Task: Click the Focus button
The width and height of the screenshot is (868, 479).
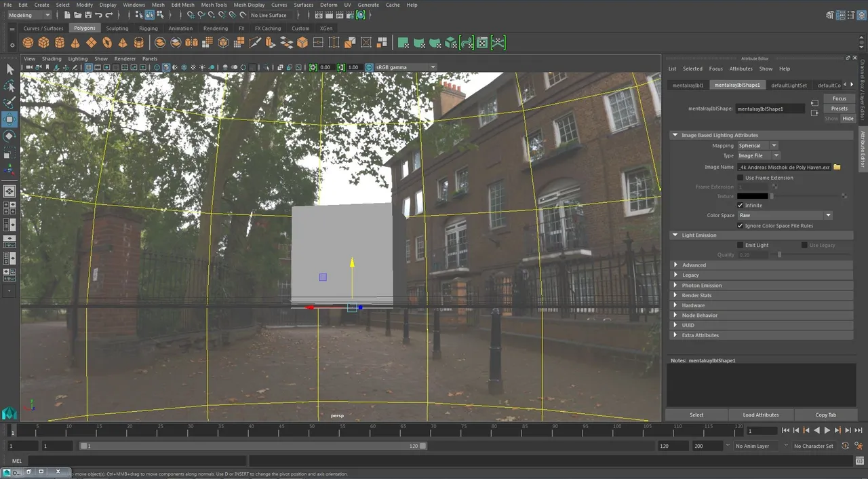Action: click(840, 99)
